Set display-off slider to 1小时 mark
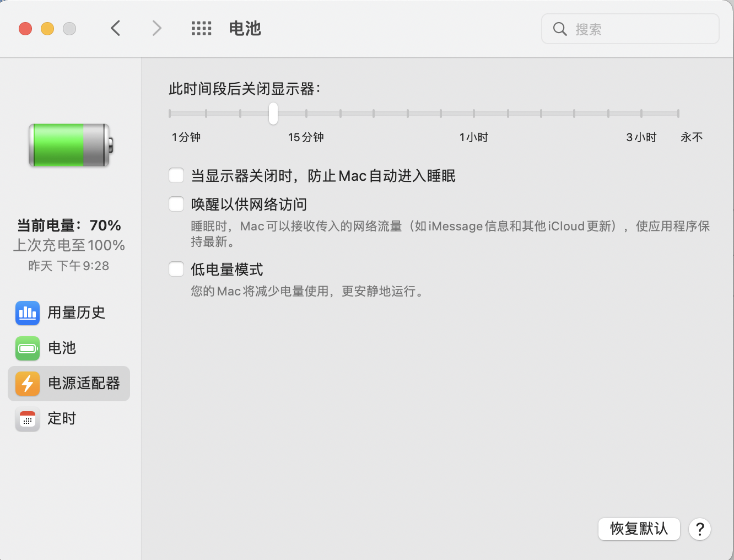Screen dimensions: 734x560 (474, 114)
